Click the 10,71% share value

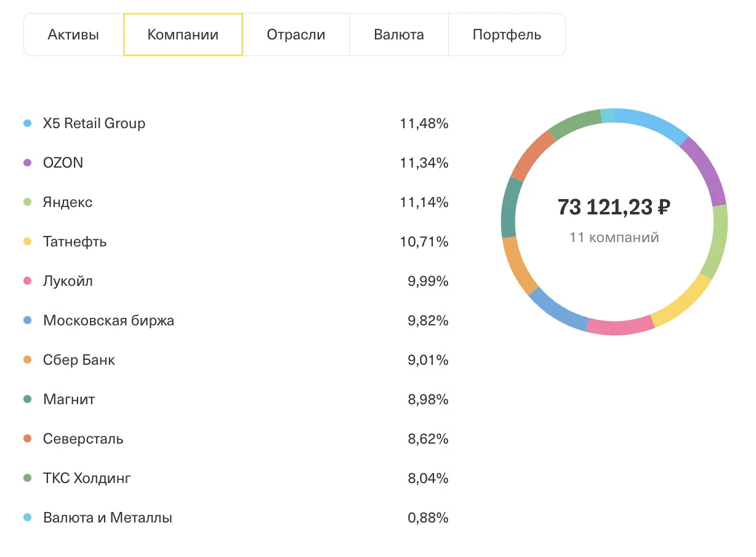click(424, 242)
